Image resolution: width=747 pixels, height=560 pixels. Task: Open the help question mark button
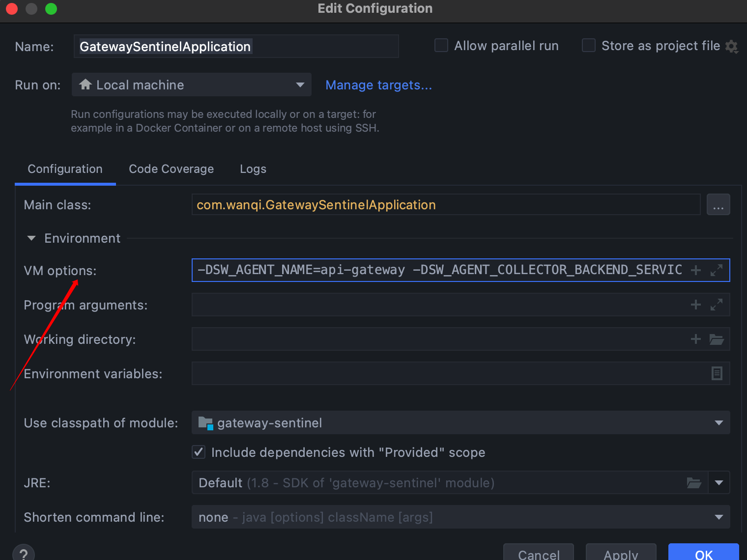coord(24,553)
